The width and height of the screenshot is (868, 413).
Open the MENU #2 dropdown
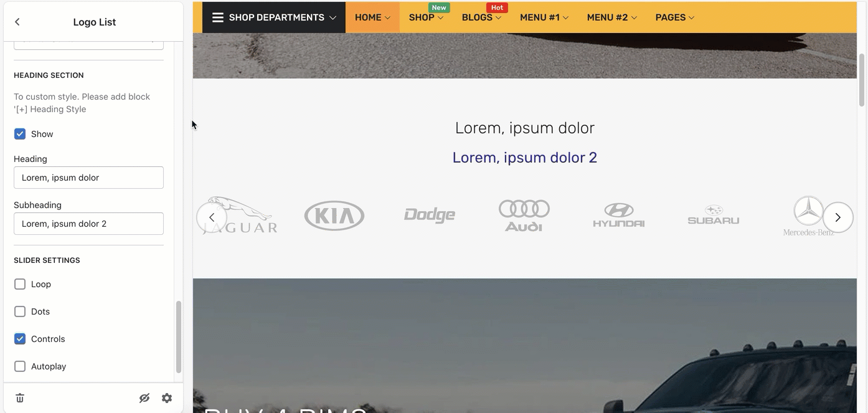pyautogui.click(x=612, y=17)
